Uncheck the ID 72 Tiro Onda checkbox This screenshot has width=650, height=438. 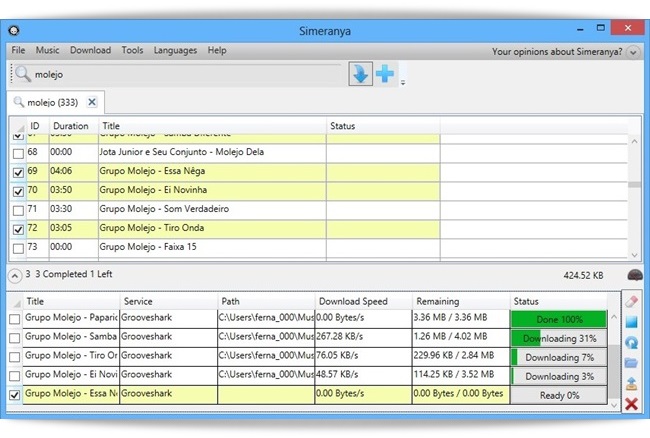18,229
